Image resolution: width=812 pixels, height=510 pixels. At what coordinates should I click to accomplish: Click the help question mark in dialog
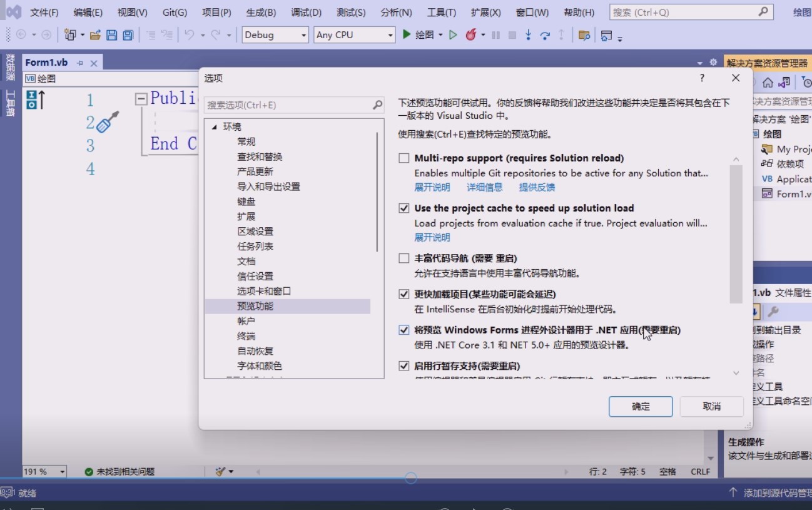click(x=702, y=78)
